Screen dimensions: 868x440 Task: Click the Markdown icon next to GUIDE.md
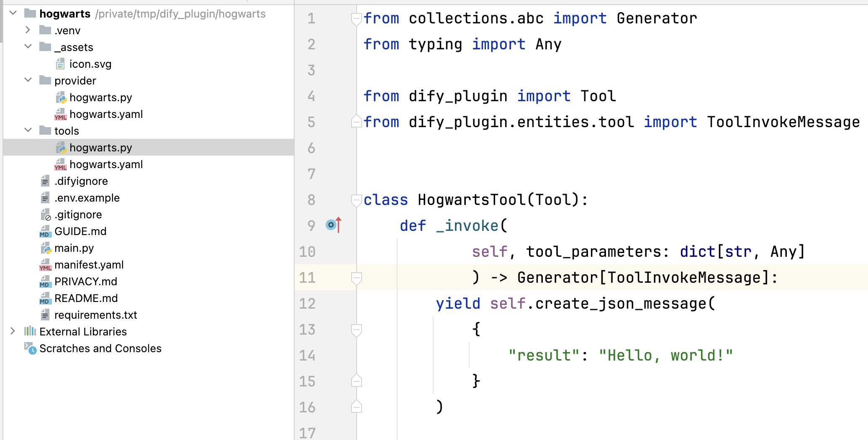point(45,231)
